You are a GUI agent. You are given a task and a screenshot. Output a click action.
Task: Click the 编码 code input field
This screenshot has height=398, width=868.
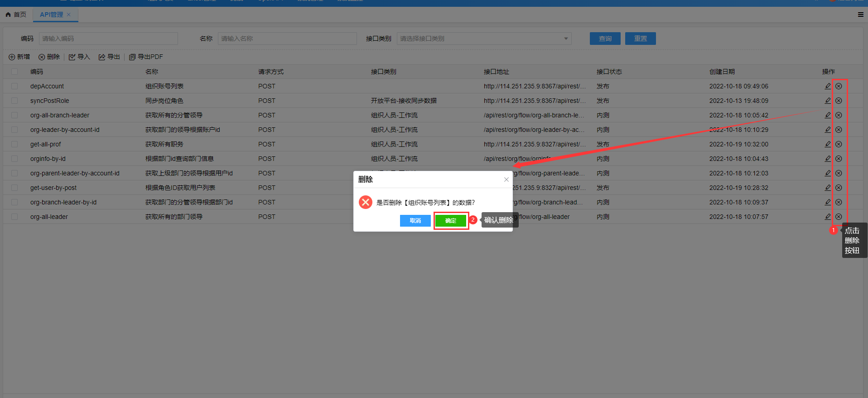pyautogui.click(x=108, y=39)
